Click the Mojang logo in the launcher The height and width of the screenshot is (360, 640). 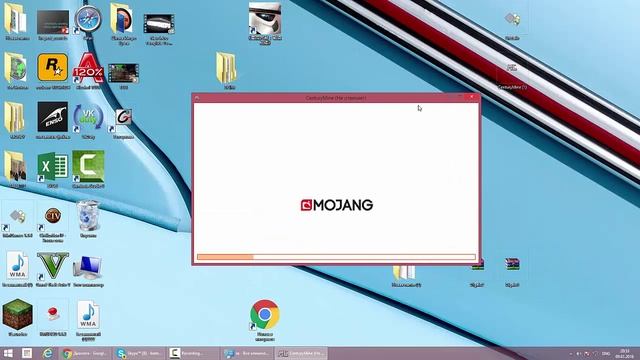click(x=337, y=205)
